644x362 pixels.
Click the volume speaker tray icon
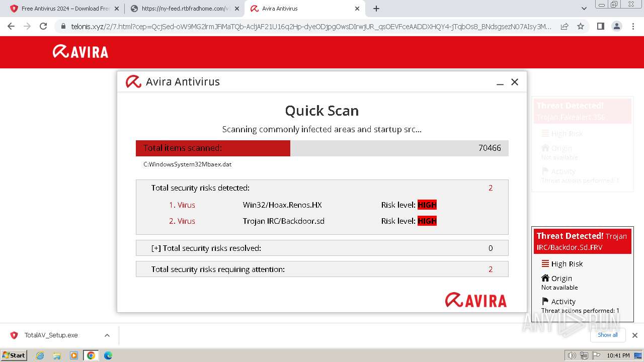[572, 355]
